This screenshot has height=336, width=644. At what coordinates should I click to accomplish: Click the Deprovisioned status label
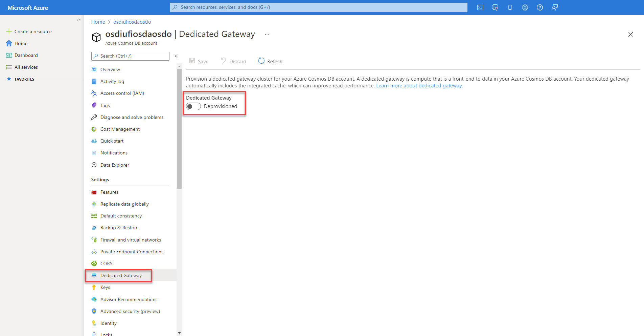tap(221, 106)
